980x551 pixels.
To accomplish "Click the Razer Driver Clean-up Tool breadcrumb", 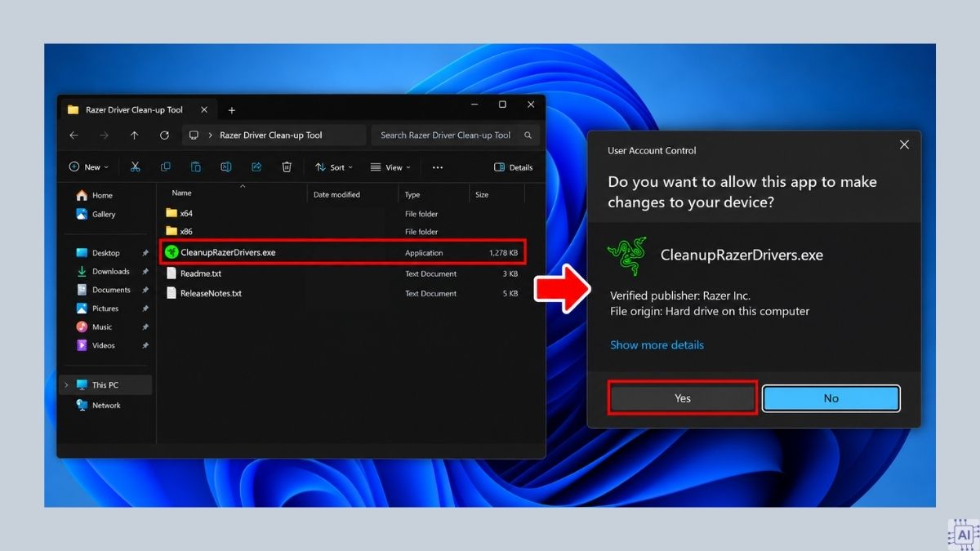I will pyautogui.click(x=271, y=136).
